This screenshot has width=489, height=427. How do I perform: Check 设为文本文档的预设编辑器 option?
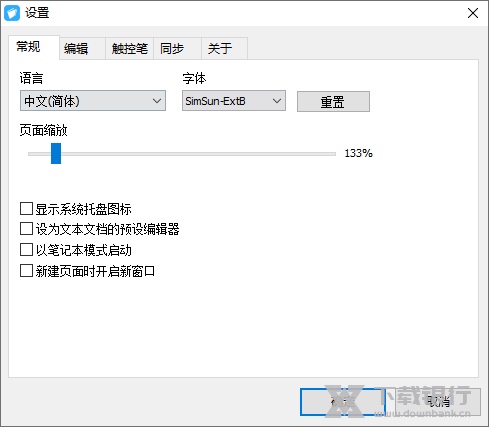[x=26, y=229]
